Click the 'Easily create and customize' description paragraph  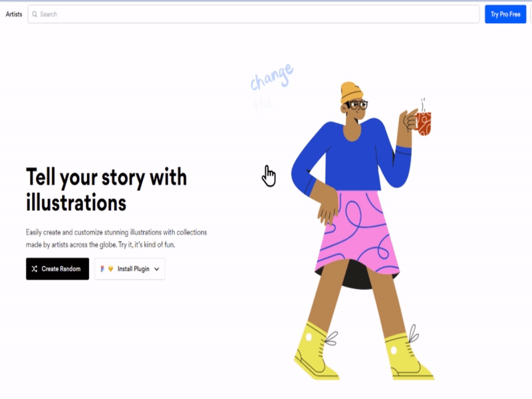pyautogui.click(x=116, y=239)
